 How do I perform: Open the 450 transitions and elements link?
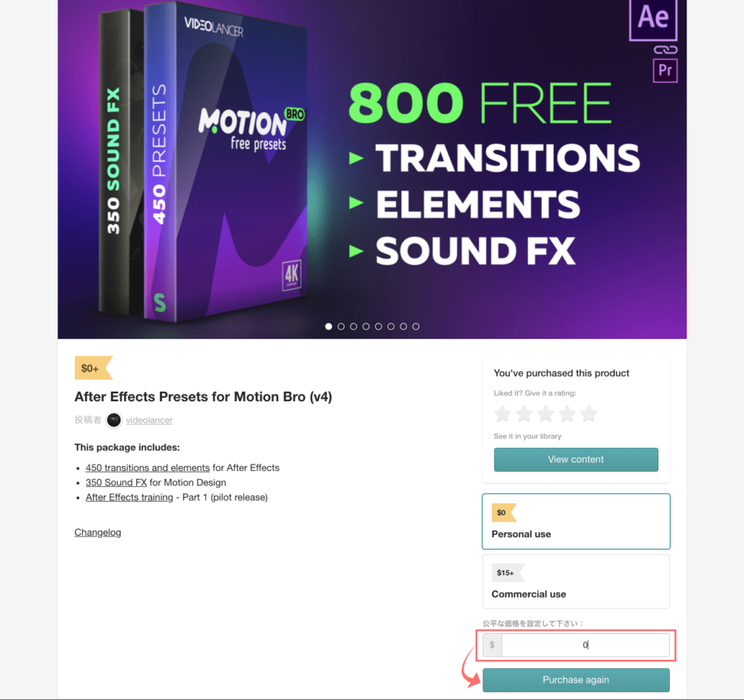(x=147, y=468)
